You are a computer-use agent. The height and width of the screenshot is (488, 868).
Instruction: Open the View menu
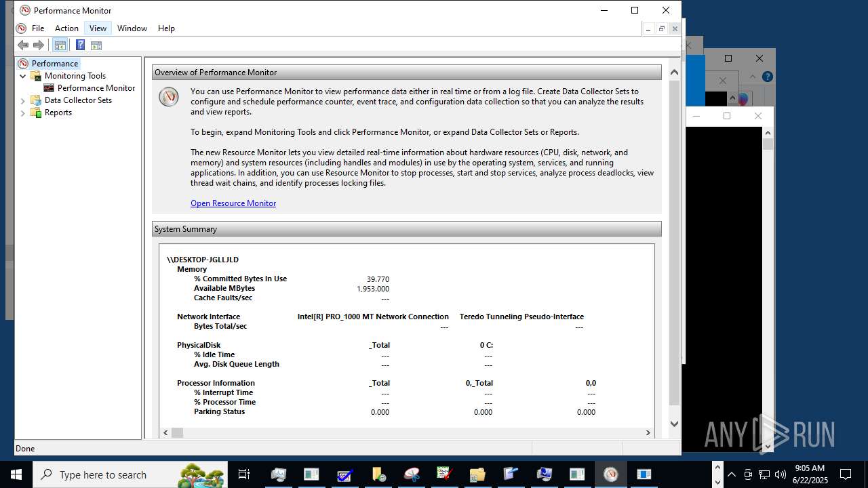coord(98,28)
